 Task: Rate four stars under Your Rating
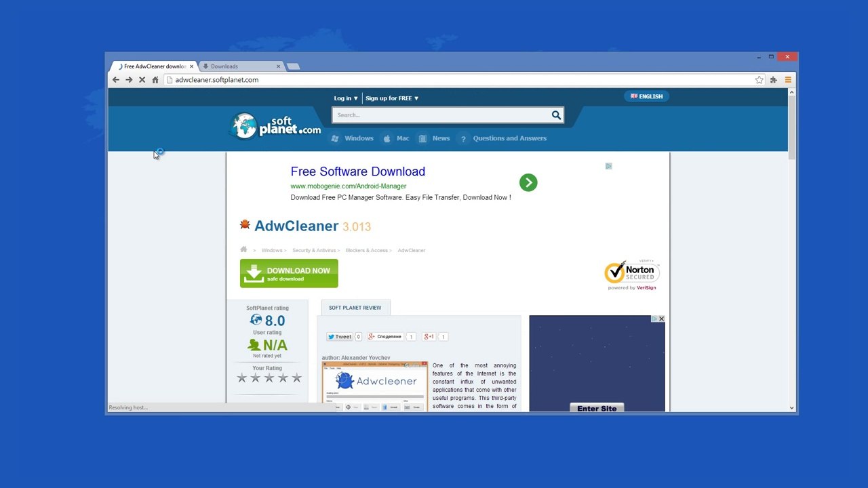[x=283, y=378]
